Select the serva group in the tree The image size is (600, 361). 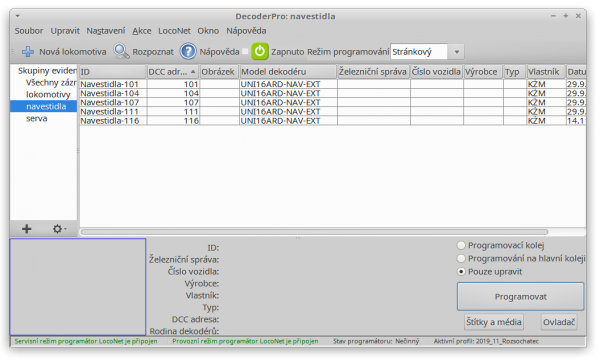pos(37,119)
